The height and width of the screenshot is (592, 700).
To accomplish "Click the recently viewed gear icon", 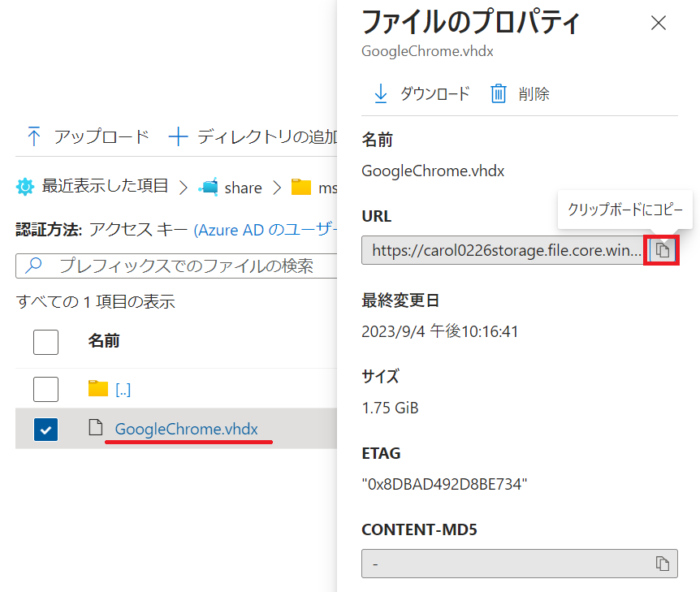I will coord(25,187).
